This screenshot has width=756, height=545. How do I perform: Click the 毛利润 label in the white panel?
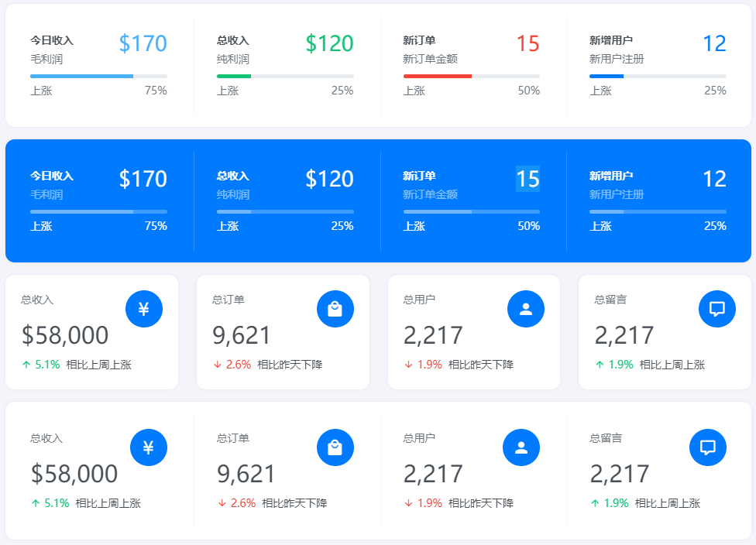click(46, 59)
